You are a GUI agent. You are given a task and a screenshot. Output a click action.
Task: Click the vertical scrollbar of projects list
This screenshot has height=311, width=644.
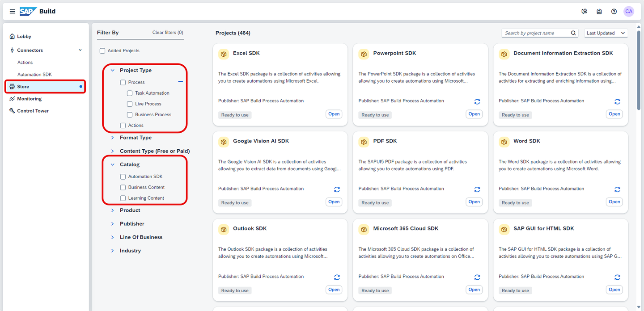click(x=638, y=71)
